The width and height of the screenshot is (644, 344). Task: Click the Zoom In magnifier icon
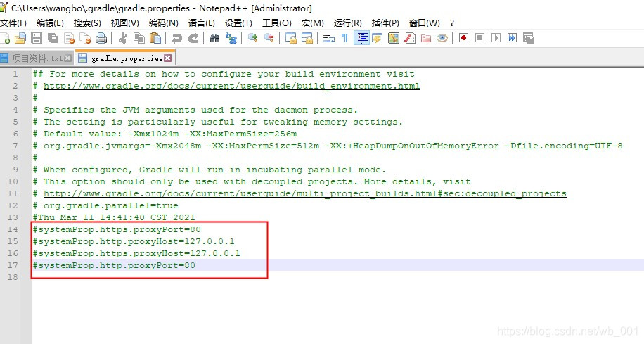tap(252, 38)
